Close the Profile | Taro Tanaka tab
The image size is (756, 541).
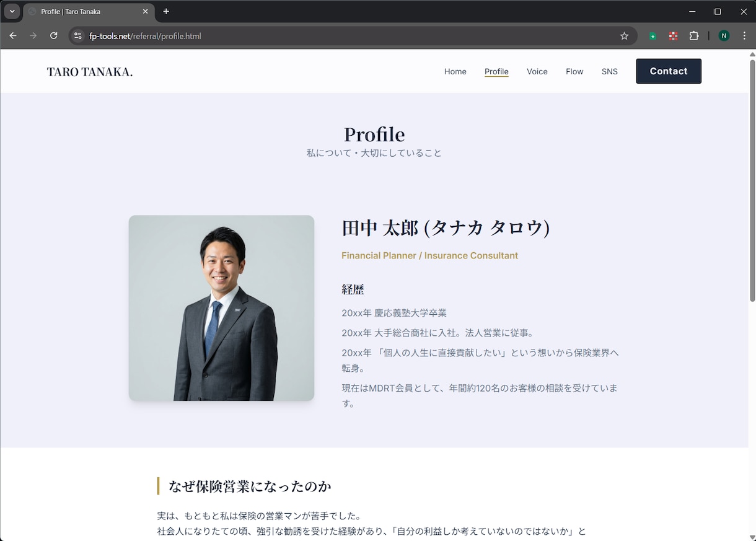click(146, 11)
